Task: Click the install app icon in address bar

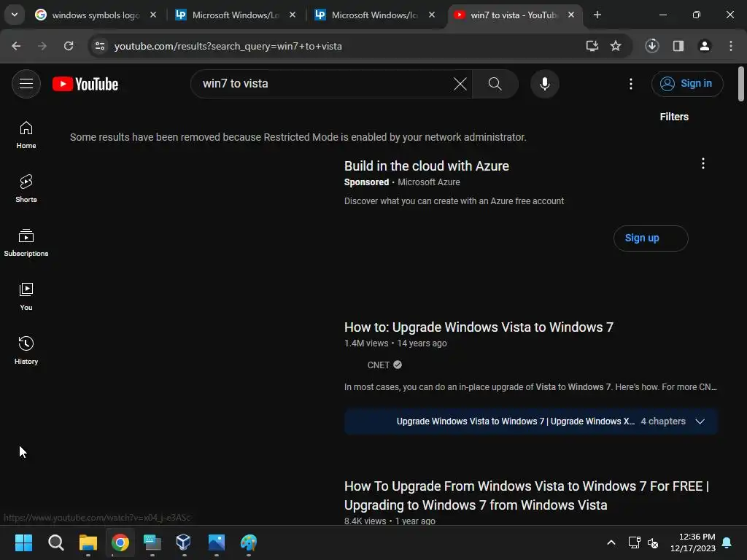Action: pyautogui.click(x=592, y=46)
